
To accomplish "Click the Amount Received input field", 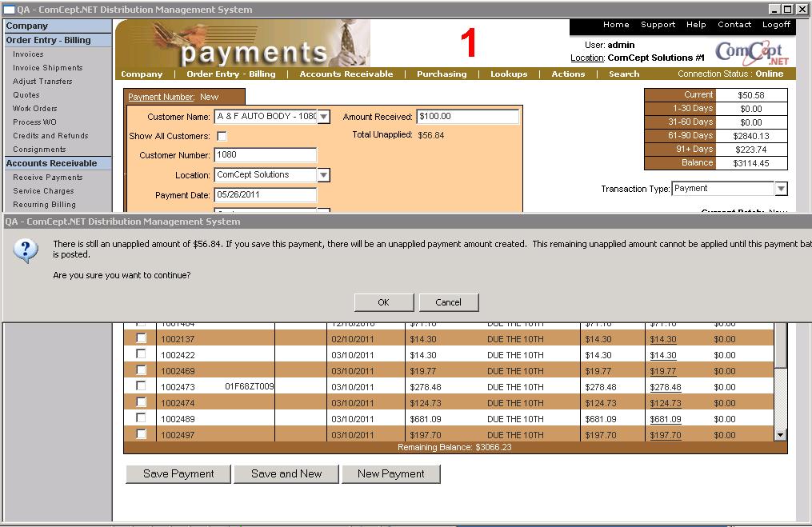I will tap(467, 117).
